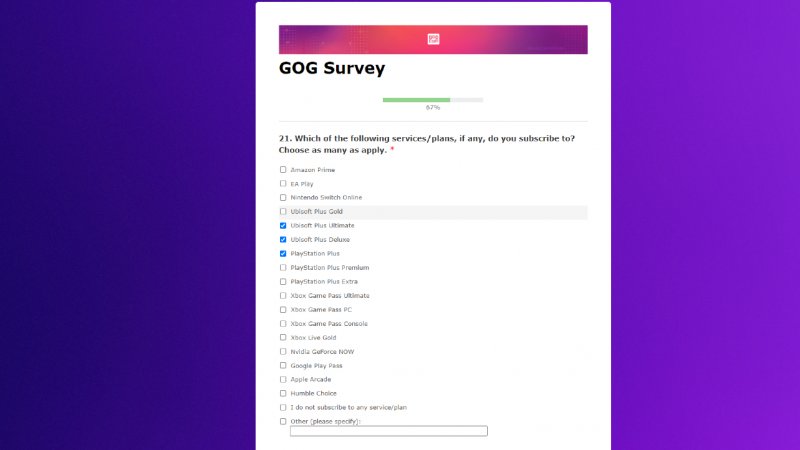Viewport: 800px width, 450px height.
Task: Select Nvidia GeForce NOW option
Action: click(x=283, y=352)
